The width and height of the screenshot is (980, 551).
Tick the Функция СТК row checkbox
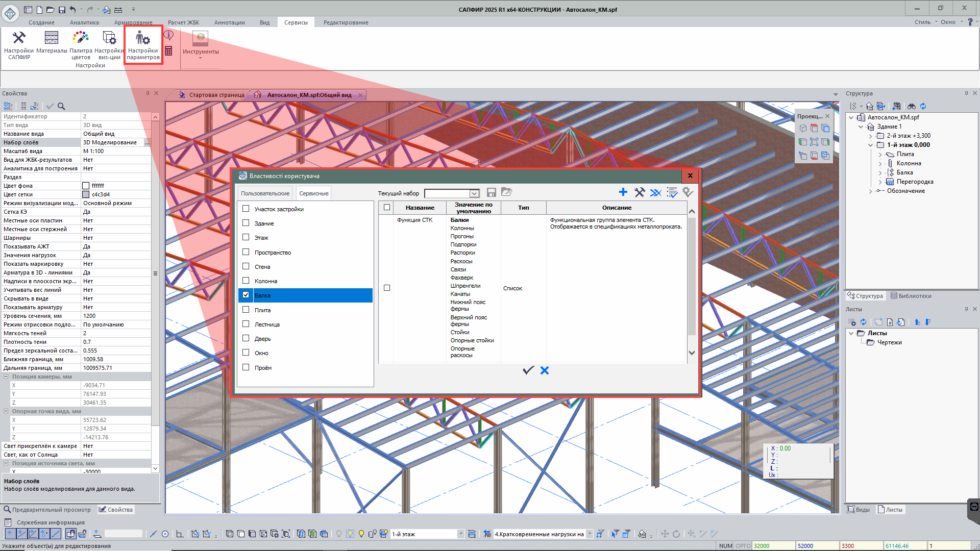[x=387, y=288]
